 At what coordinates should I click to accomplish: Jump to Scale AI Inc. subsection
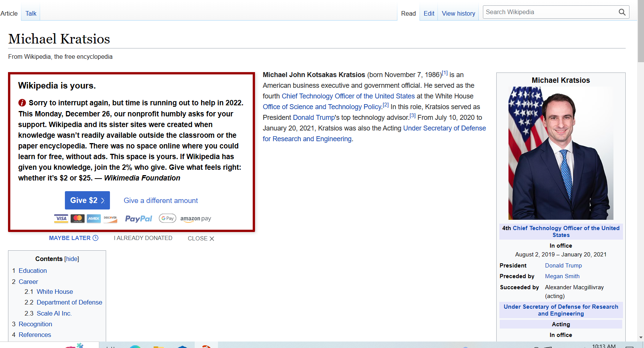coord(54,313)
